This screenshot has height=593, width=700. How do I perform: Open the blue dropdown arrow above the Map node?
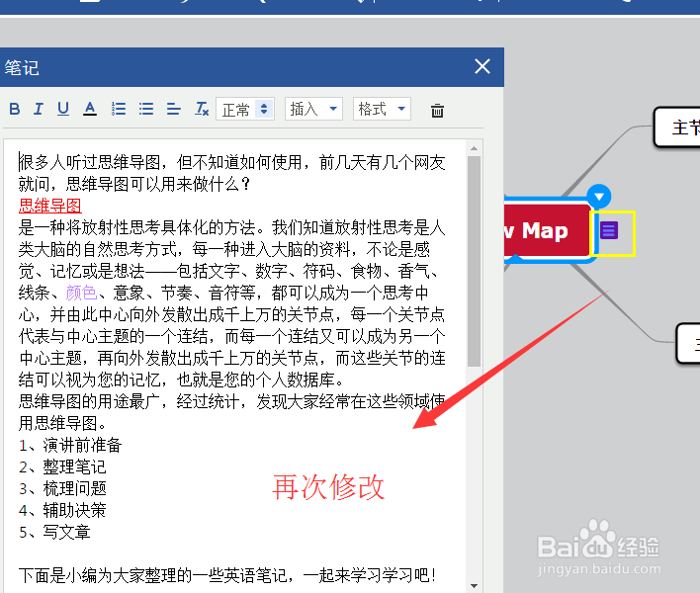(x=599, y=197)
